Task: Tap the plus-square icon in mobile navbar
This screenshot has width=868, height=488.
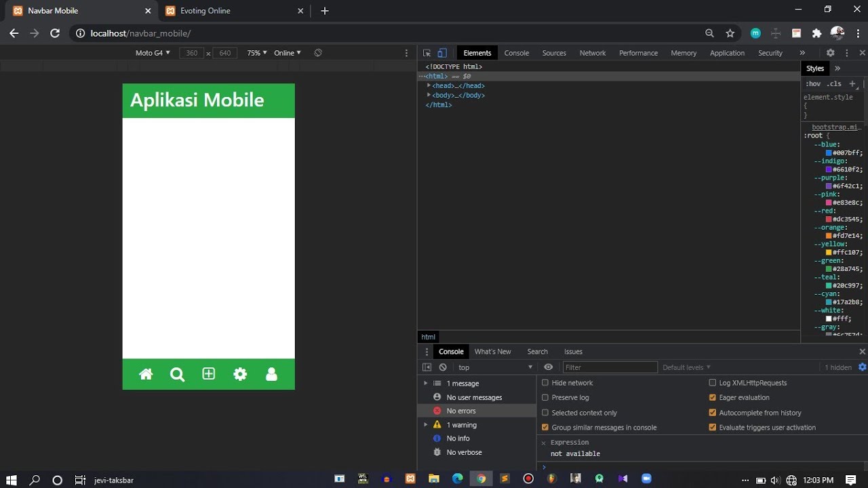Action: 209,374
